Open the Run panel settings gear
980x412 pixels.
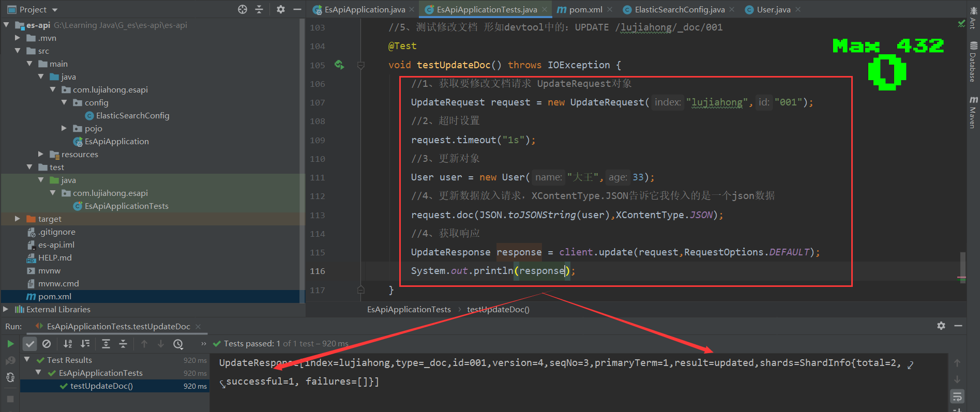(941, 326)
